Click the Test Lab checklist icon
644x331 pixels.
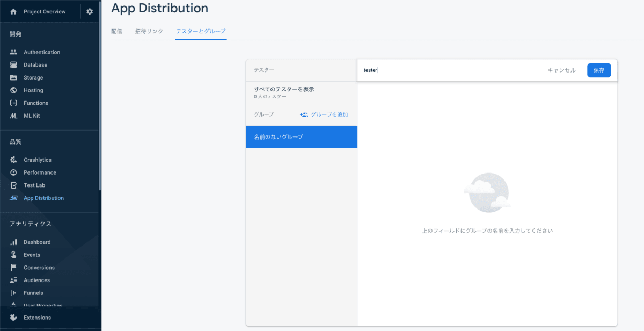click(x=14, y=185)
